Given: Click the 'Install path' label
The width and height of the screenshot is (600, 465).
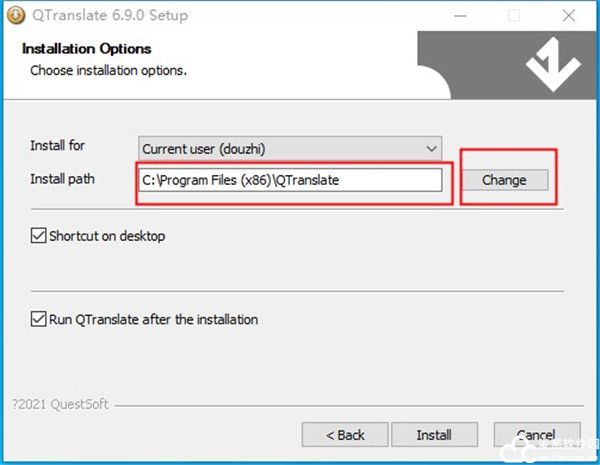Looking at the screenshot, I should [63, 179].
